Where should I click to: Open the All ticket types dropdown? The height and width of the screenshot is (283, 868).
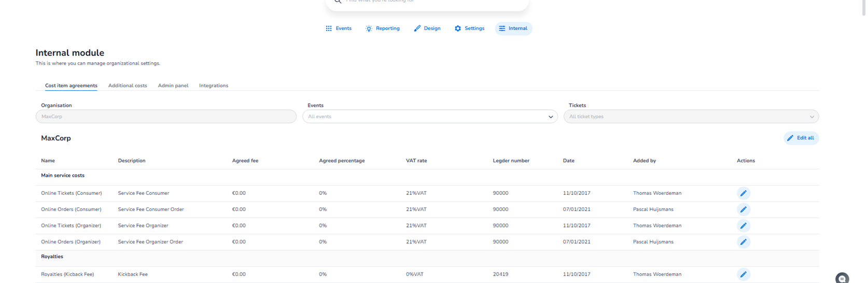691,117
